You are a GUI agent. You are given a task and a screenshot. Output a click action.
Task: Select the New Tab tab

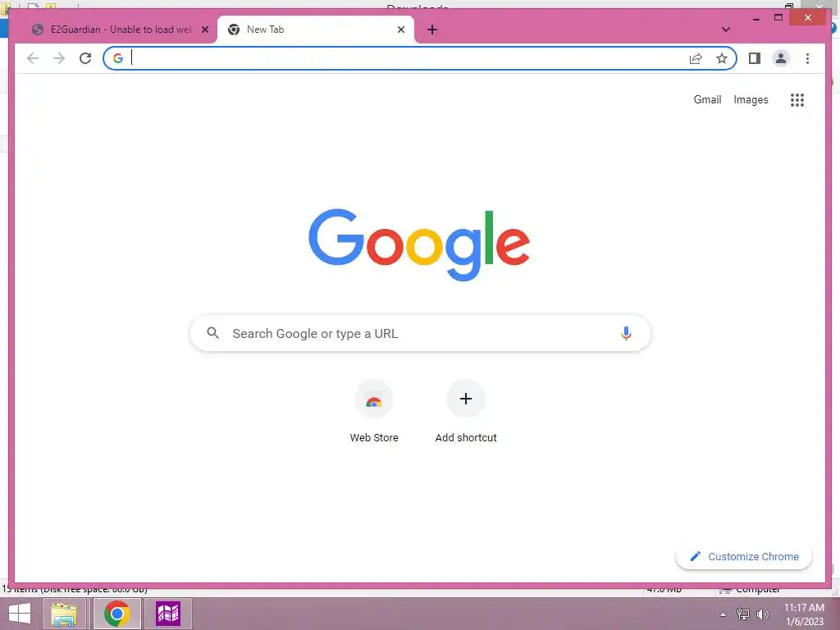coord(316,30)
